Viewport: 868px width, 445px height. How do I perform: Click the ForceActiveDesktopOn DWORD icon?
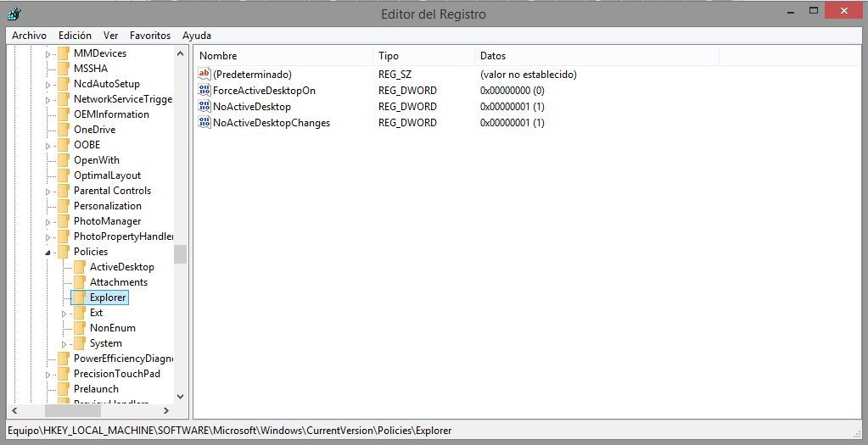[x=204, y=90]
